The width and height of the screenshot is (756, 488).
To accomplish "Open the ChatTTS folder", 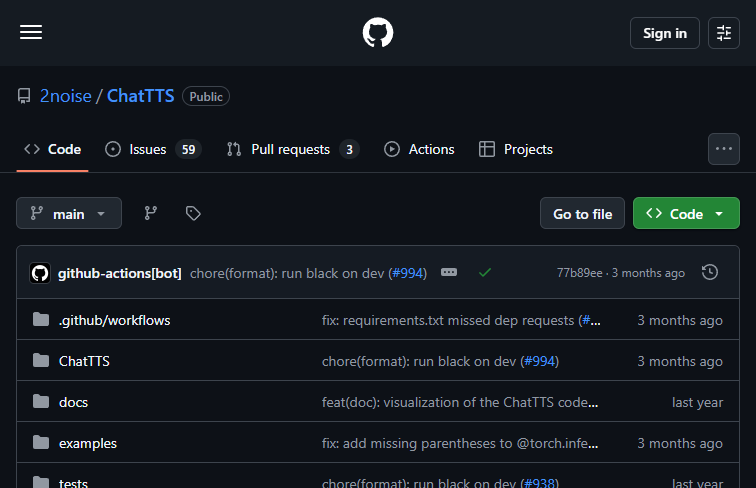I will pyautogui.click(x=84, y=361).
